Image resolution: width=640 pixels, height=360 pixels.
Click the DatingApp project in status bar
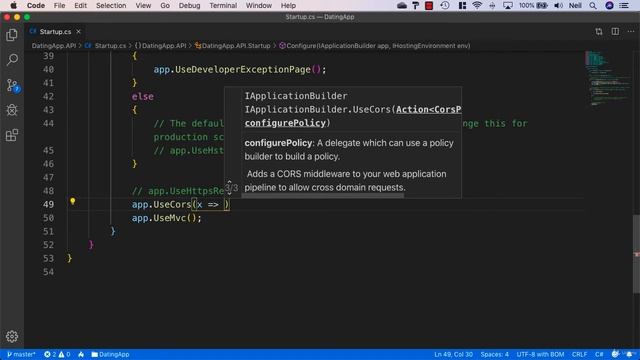click(110, 354)
